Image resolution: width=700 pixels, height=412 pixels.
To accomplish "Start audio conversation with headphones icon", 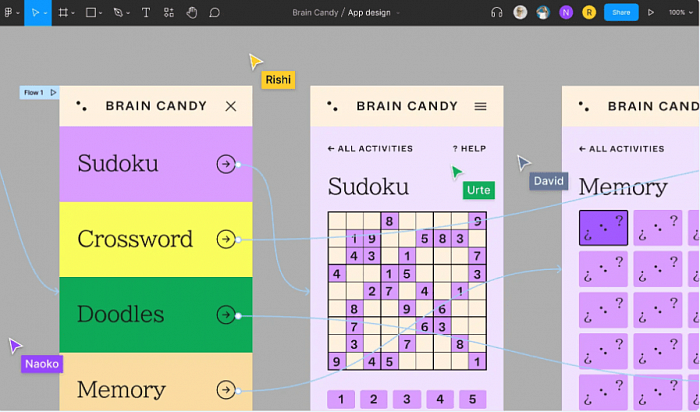I will [496, 12].
